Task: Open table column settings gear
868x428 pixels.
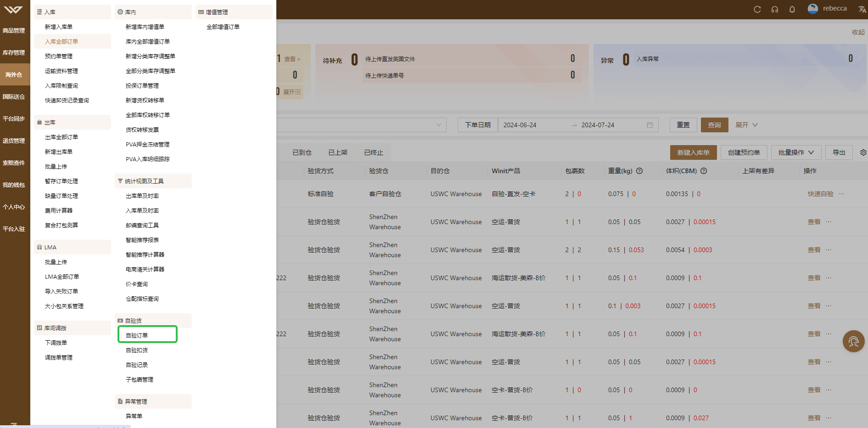Action: tap(863, 152)
